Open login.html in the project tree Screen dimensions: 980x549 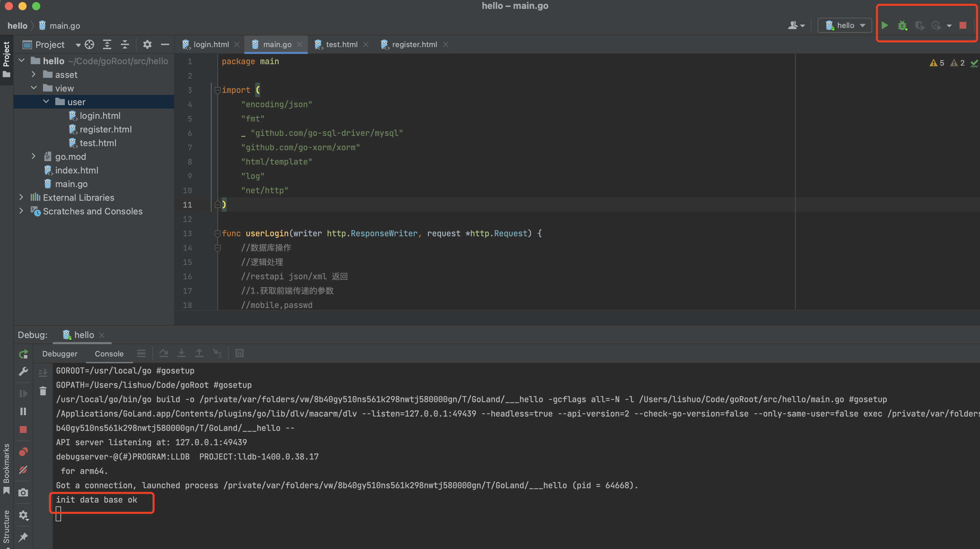[x=100, y=116]
